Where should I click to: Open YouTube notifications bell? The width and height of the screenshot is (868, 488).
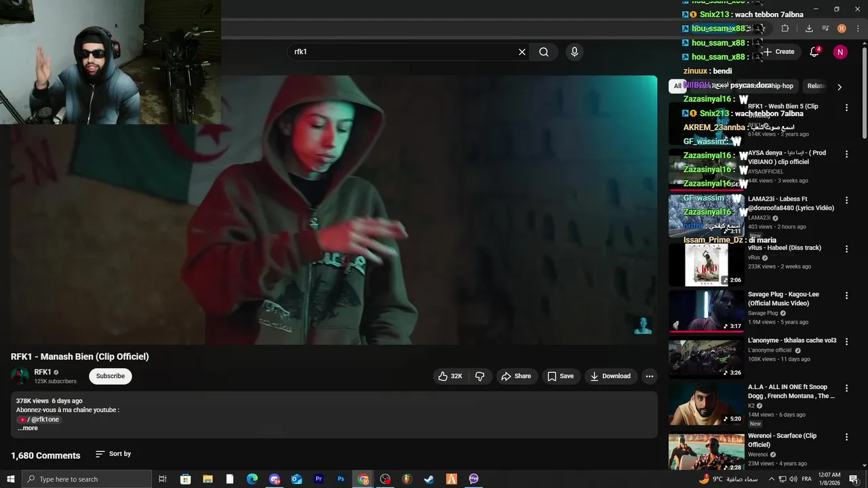(814, 52)
